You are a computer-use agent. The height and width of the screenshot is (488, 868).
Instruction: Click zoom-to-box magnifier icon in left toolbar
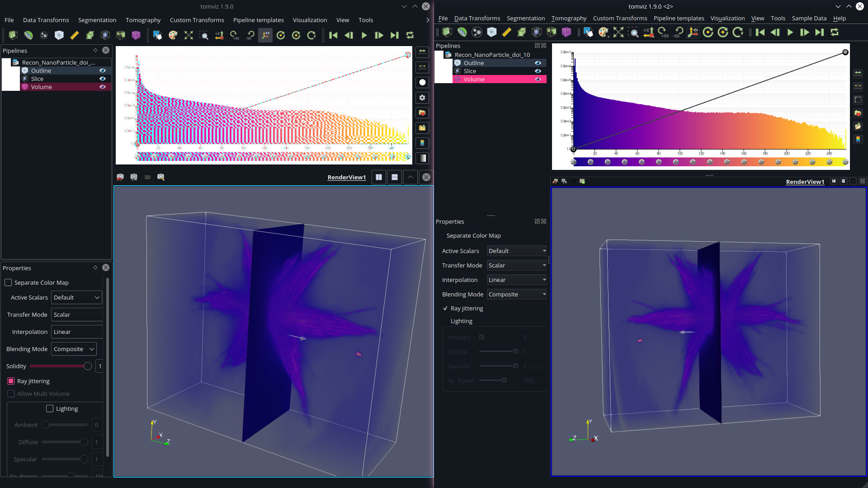[204, 35]
